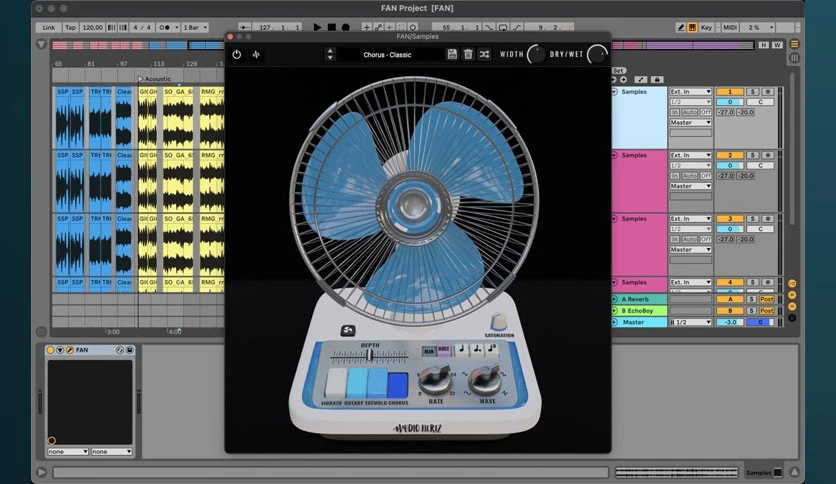This screenshot has width=836, height=484.
Task: Switch rate to MAN mode
Action: coord(429,351)
